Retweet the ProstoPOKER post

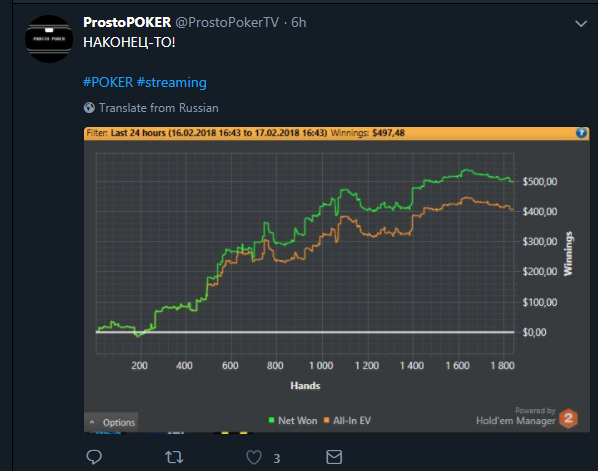(174, 457)
